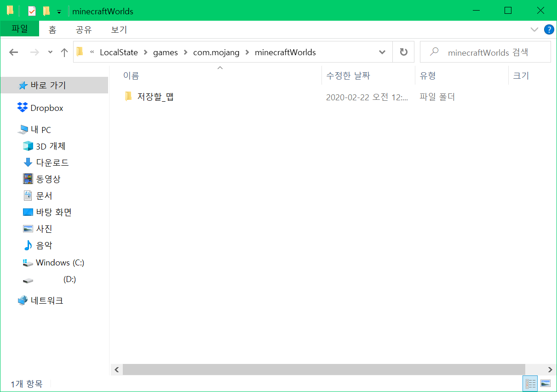
Task: Expand the ribbon with the chevron
Action: pos(534,29)
